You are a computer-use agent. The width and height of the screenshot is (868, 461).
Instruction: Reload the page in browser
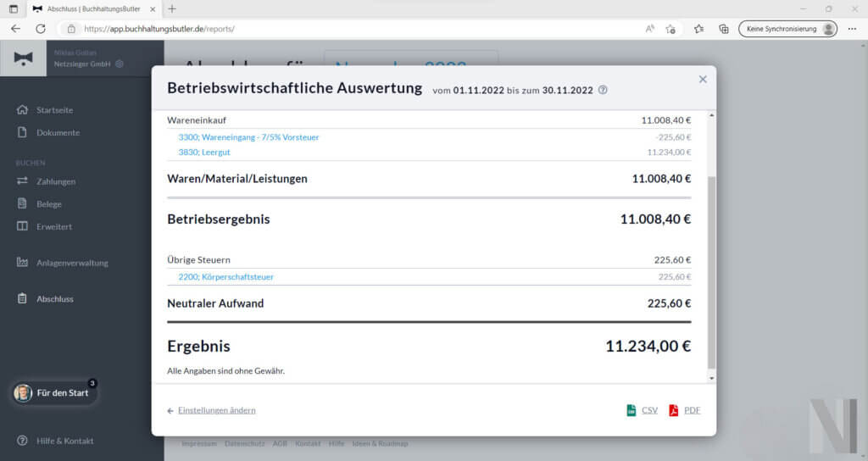[x=41, y=28]
